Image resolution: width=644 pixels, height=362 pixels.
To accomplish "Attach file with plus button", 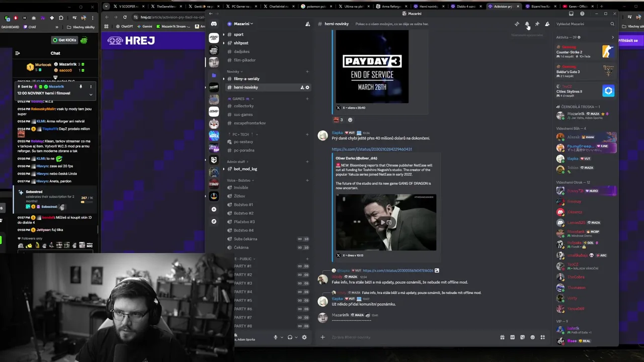I will pyautogui.click(x=323, y=337).
